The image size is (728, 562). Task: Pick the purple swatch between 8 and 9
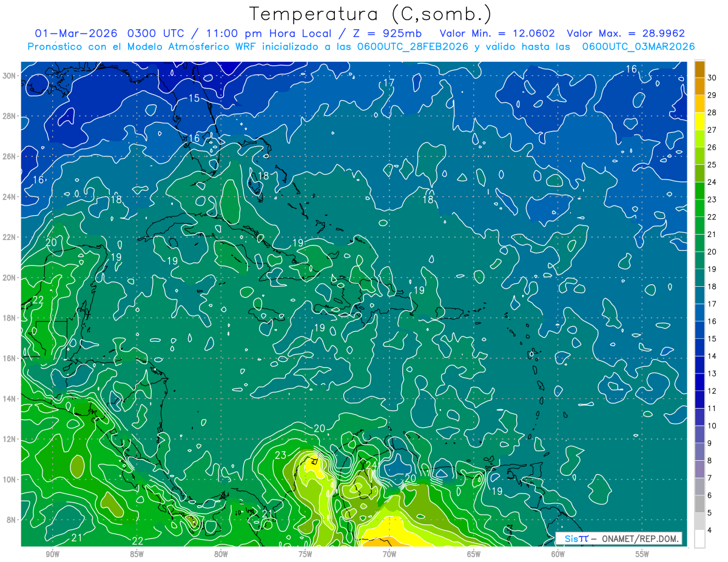tap(699, 452)
